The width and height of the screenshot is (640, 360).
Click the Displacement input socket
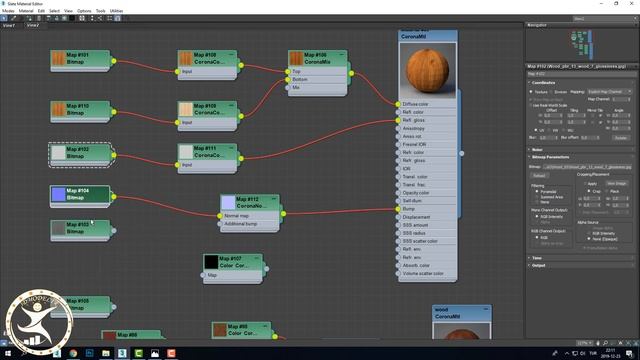398,217
